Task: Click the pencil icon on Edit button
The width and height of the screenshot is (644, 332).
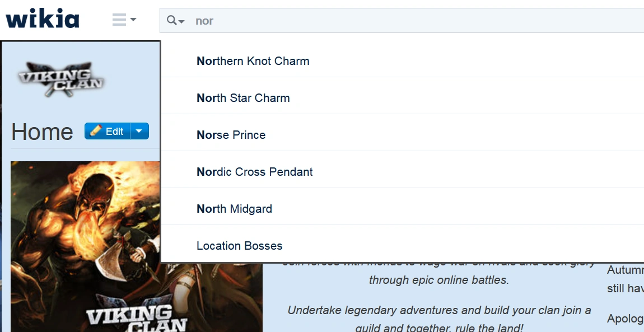Action: 96,131
